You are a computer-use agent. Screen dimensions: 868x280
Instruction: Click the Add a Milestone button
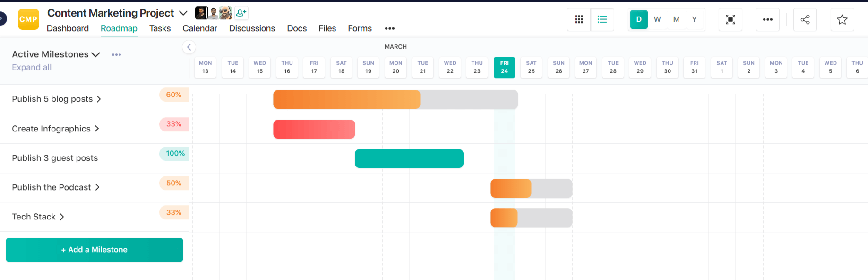tap(95, 250)
